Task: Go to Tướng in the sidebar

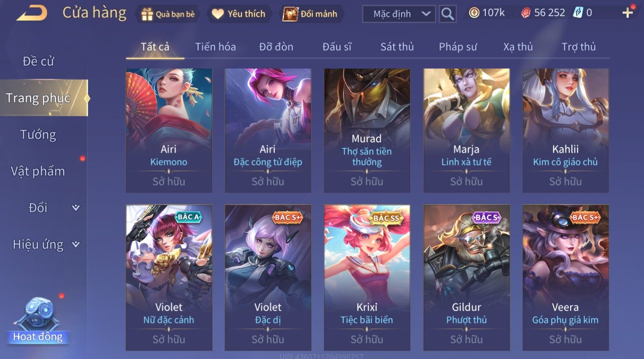Action: coord(38,135)
